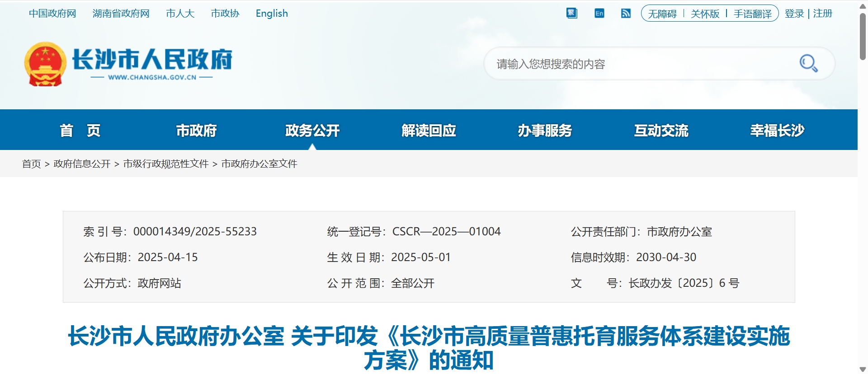Image resolution: width=868 pixels, height=374 pixels.
Task: Open the 办事服务 navigation menu
Action: pos(545,131)
